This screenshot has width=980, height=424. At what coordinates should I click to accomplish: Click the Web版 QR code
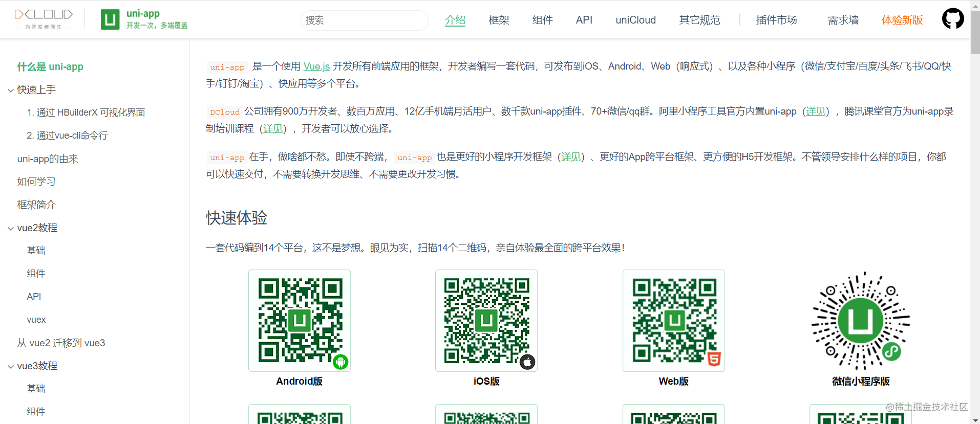coord(674,321)
